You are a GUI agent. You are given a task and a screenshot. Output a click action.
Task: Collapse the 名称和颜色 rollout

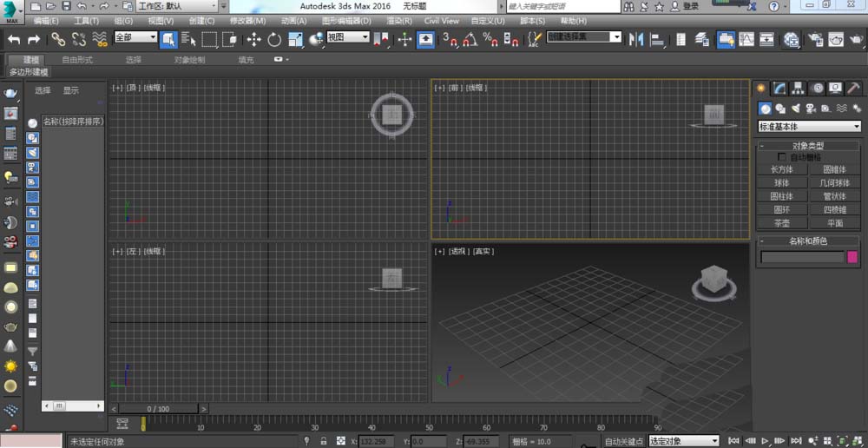(x=809, y=240)
